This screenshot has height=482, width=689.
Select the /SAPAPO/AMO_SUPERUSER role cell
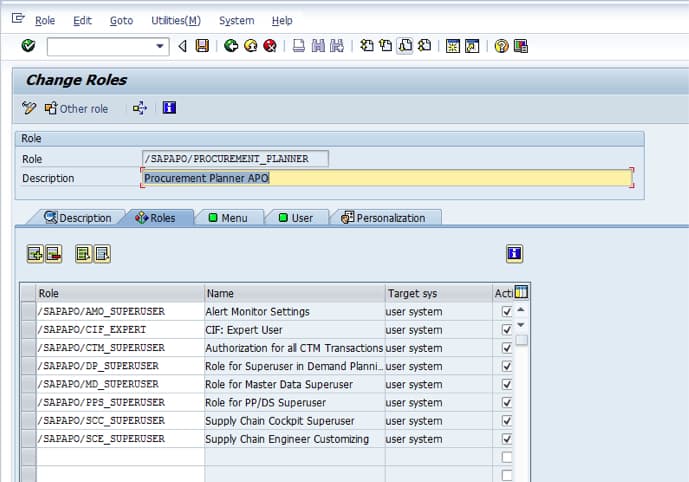[120, 312]
